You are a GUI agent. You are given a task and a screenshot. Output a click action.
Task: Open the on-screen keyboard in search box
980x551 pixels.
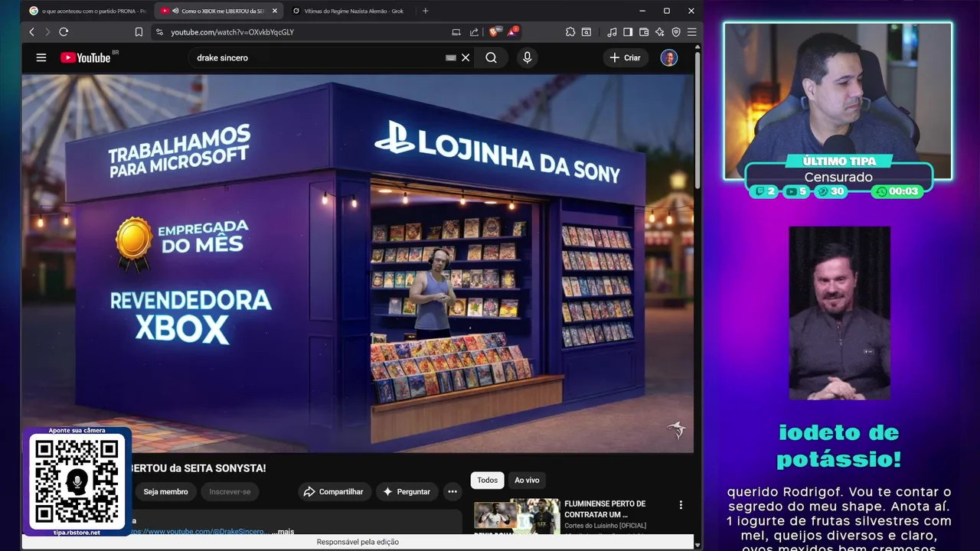point(451,57)
